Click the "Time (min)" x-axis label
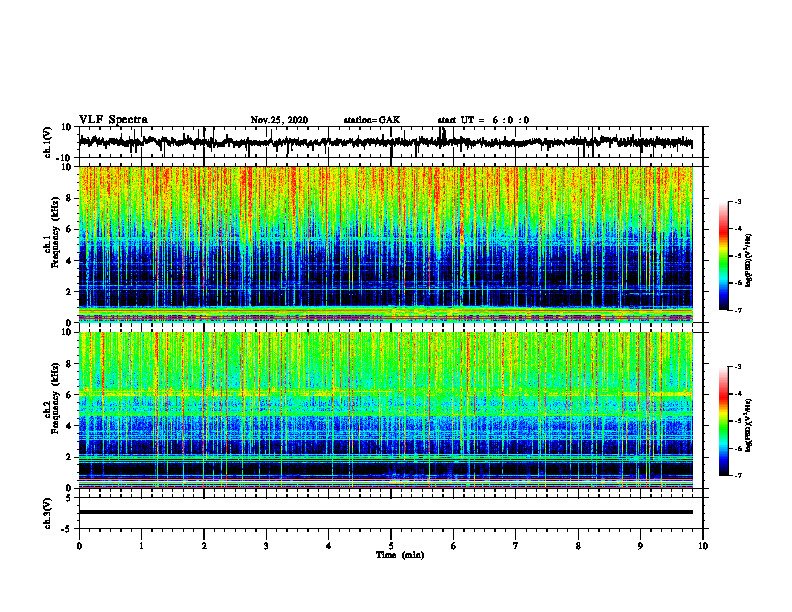Image resolution: width=792 pixels, height=612 pixels. point(400,555)
